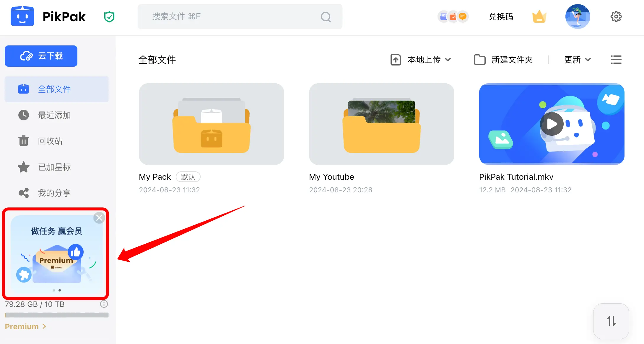Image resolution: width=644 pixels, height=344 pixels.
Task: Focus the 搜索文件 search field
Action: [240, 17]
